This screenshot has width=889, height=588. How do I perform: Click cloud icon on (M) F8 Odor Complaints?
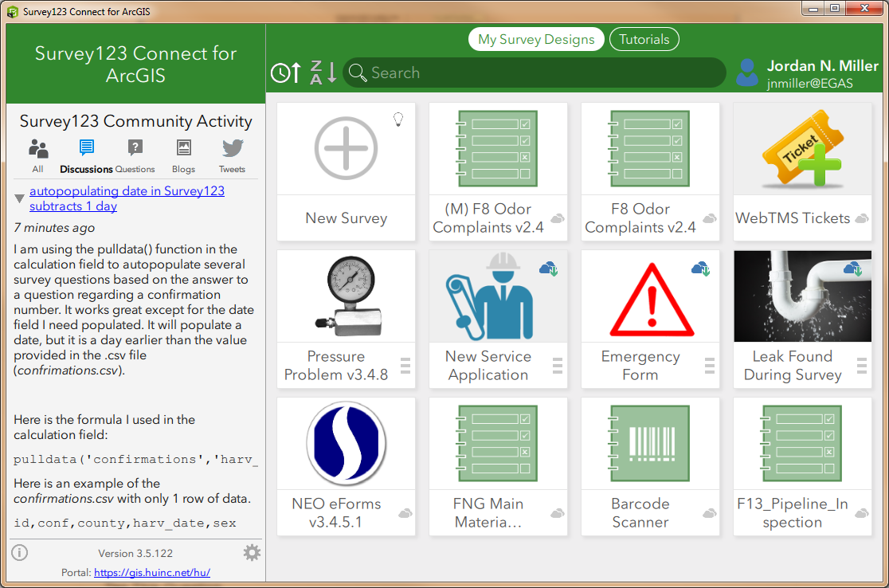558,218
